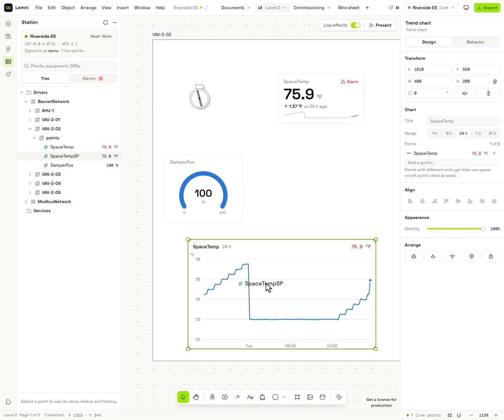Open the AI sparkle sidebar icon
The height and width of the screenshot is (420, 504).
click(x=9, y=74)
